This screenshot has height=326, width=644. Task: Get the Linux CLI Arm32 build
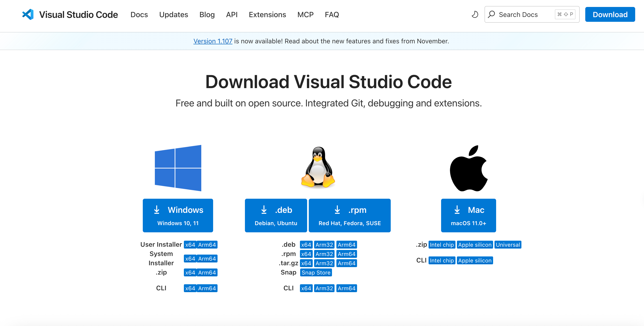coord(324,288)
